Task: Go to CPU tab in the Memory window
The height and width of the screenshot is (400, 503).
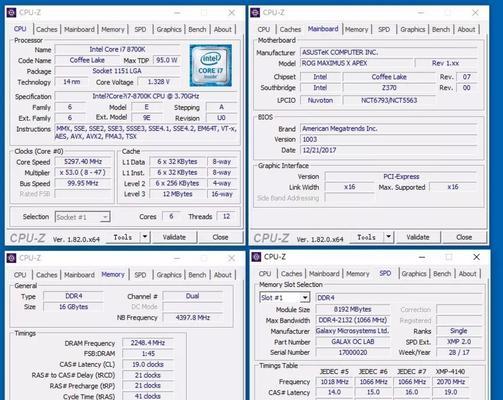Action: [20, 275]
